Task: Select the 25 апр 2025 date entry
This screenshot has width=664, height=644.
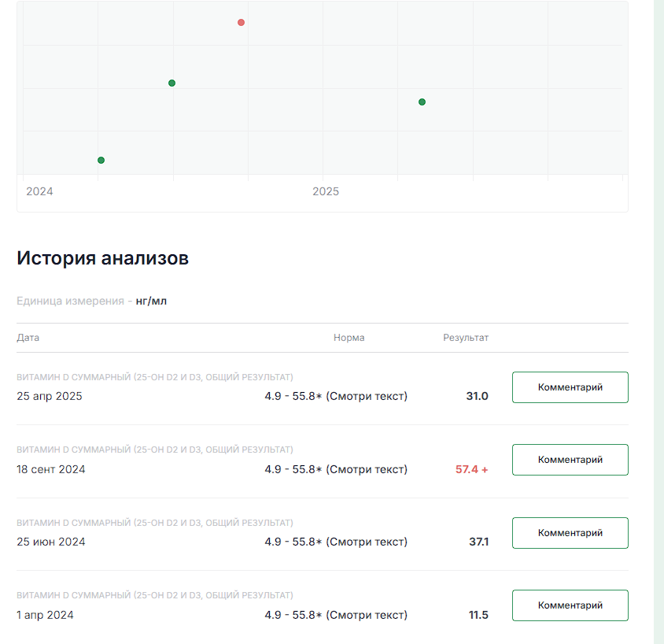Action: tap(50, 396)
